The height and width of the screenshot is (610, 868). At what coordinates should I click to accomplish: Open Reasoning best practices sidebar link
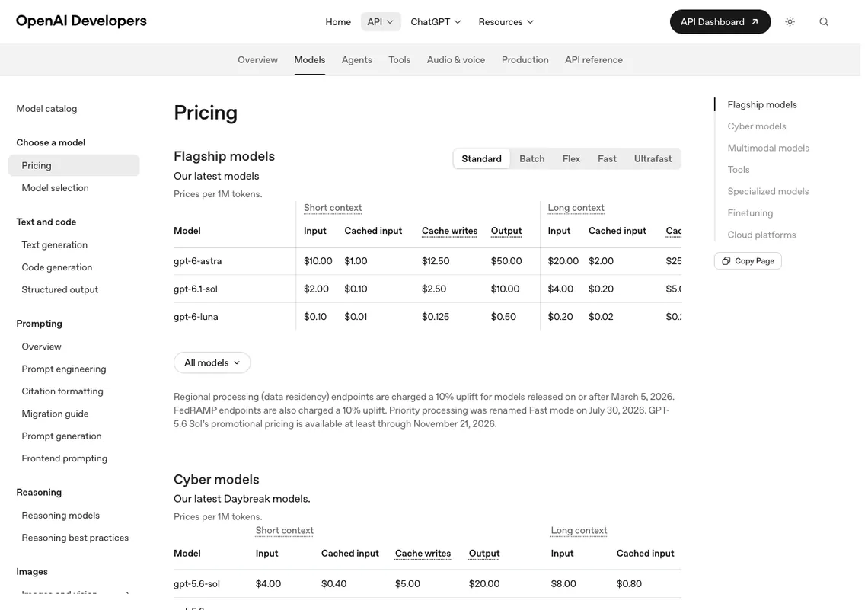tap(75, 538)
